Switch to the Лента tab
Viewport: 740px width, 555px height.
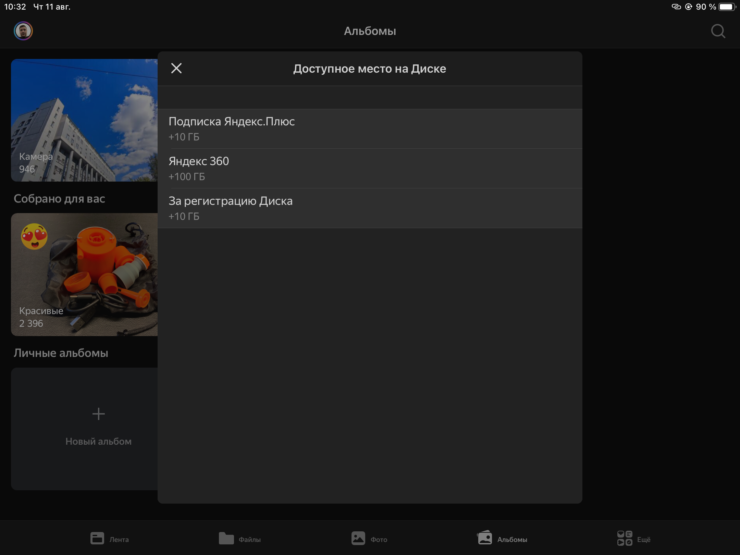pos(109,538)
